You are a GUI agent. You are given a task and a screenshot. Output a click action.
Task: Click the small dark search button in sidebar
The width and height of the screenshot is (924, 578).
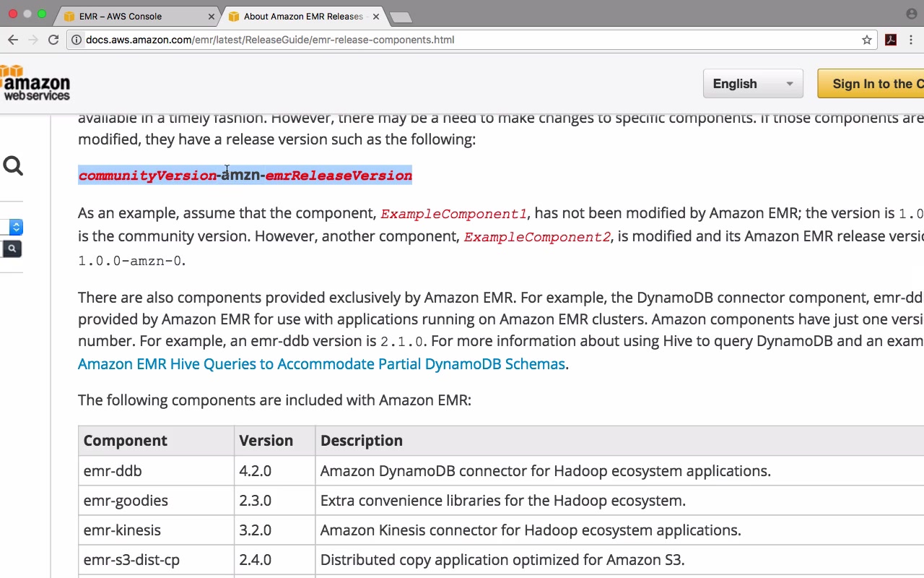point(12,249)
